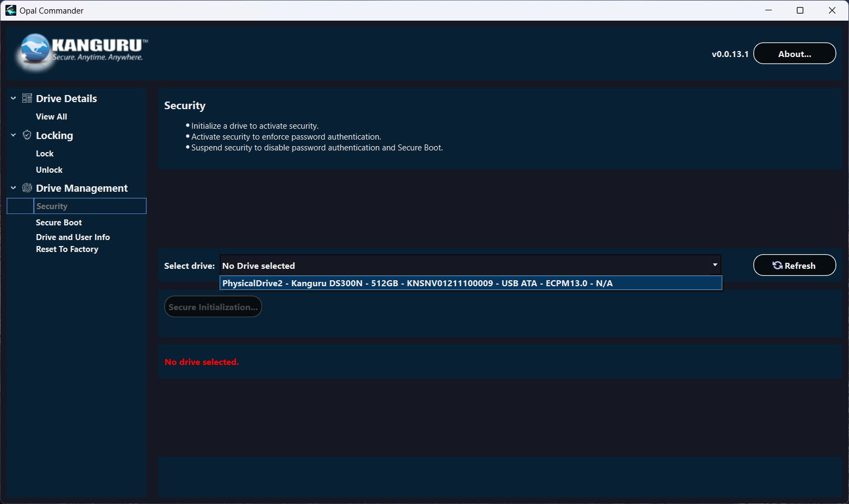Close the Opal Commander window
The width and height of the screenshot is (849, 504).
pyautogui.click(x=832, y=10)
